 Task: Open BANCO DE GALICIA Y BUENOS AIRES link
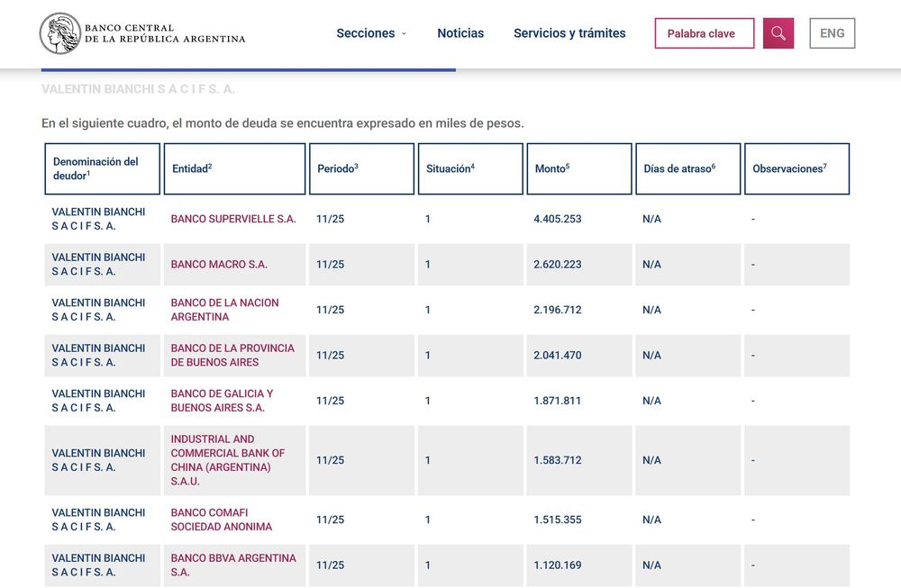point(222,400)
